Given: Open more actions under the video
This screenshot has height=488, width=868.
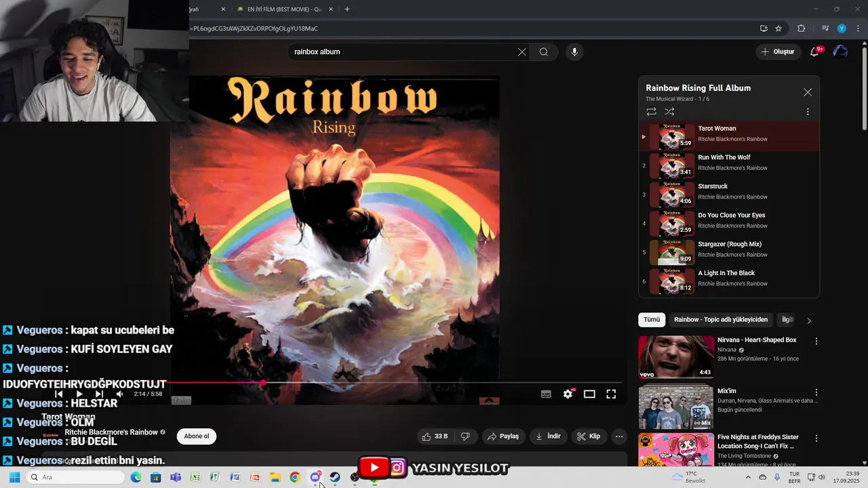Looking at the screenshot, I should (619, 436).
